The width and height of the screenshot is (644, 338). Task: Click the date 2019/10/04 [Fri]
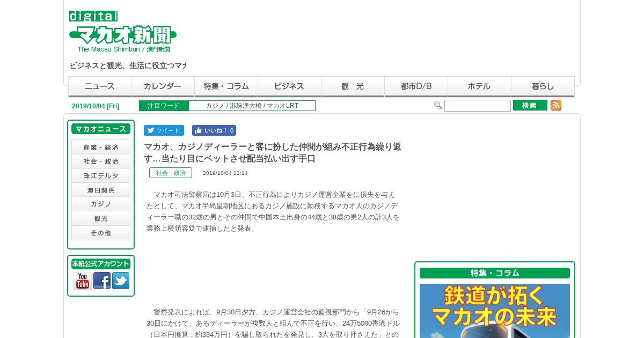point(96,106)
